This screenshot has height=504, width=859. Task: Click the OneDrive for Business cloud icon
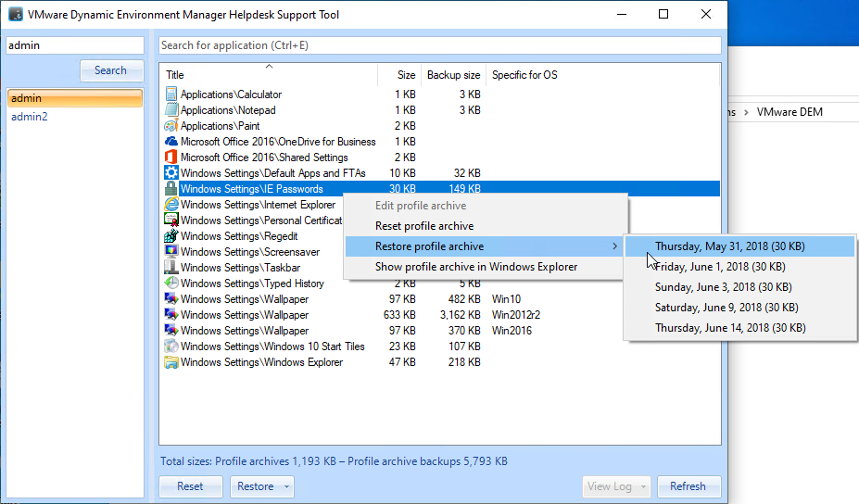pyautogui.click(x=171, y=142)
